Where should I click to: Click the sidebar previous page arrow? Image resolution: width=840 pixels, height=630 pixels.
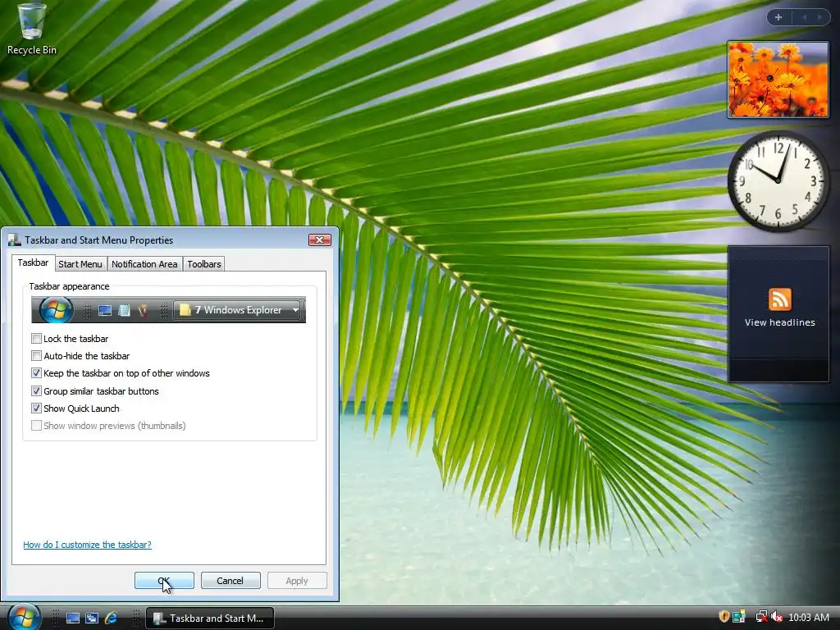click(804, 18)
